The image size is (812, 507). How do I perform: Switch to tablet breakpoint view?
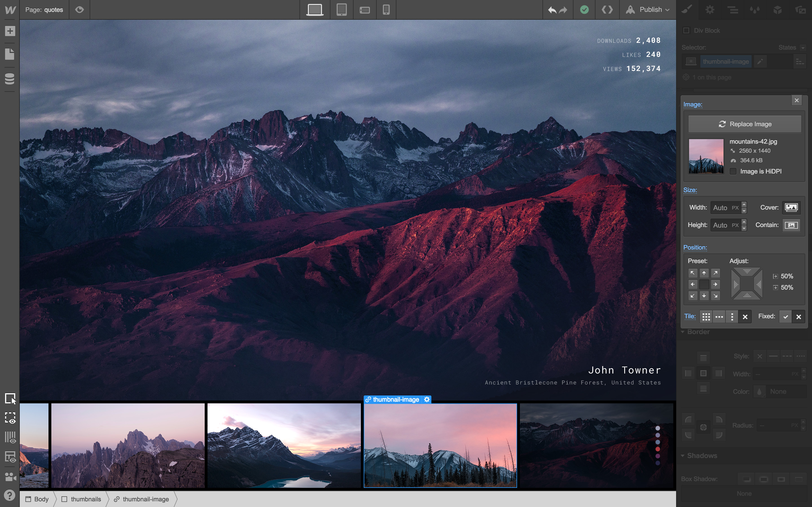point(342,10)
